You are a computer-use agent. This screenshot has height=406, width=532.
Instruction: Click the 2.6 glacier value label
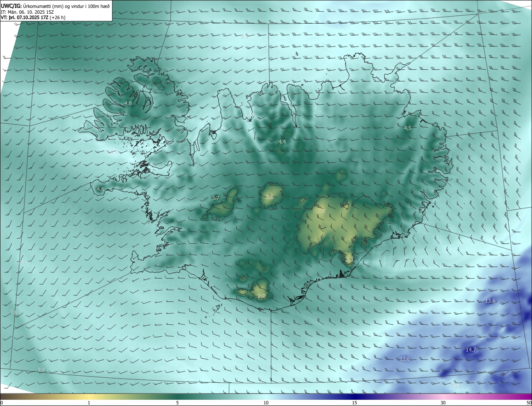tap(269, 197)
